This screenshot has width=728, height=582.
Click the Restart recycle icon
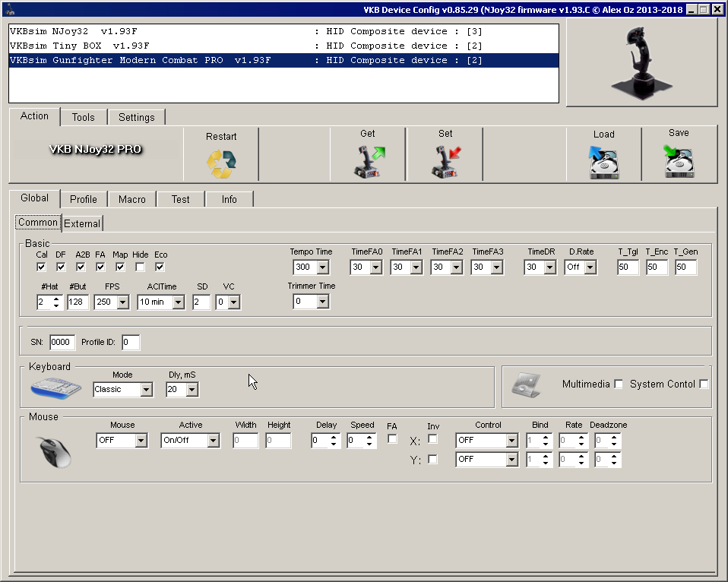pyautogui.click(x=221, y=164)
